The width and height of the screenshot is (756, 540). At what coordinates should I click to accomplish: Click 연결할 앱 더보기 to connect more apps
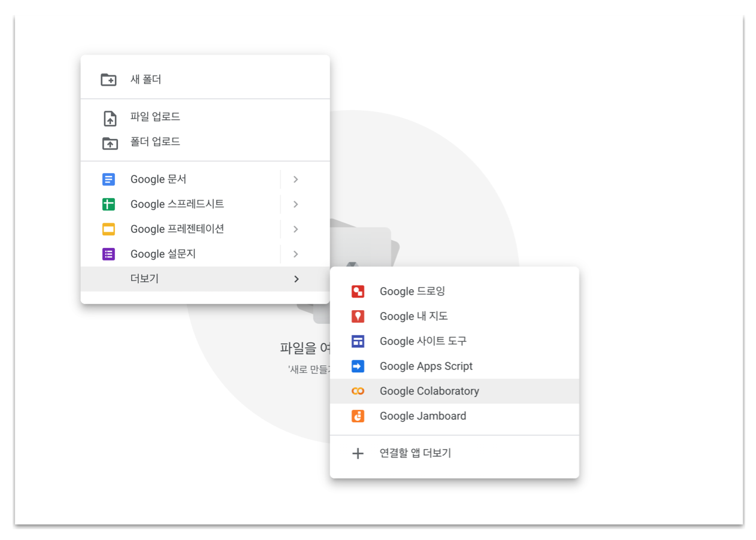tap(454, 453)
